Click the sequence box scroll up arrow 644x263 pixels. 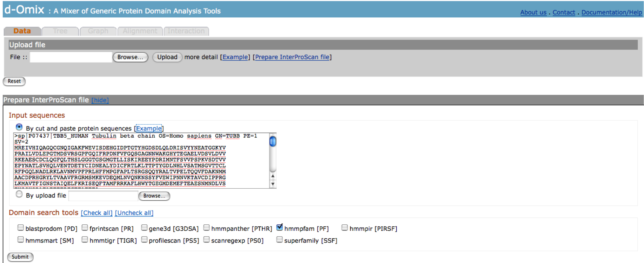(273, 176)
